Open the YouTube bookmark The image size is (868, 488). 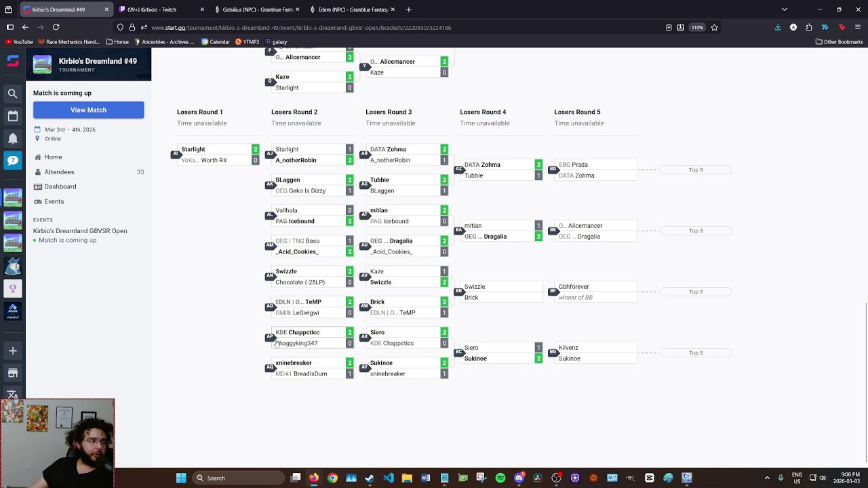19,42
